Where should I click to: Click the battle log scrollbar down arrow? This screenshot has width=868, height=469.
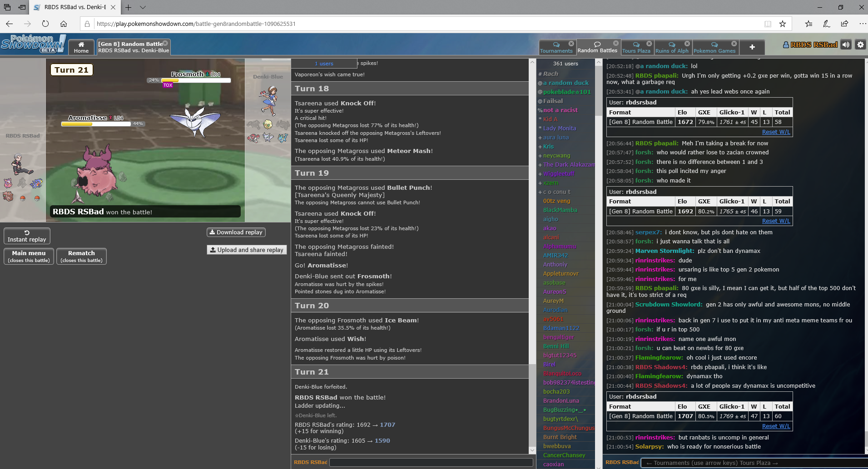click(532, 450)
